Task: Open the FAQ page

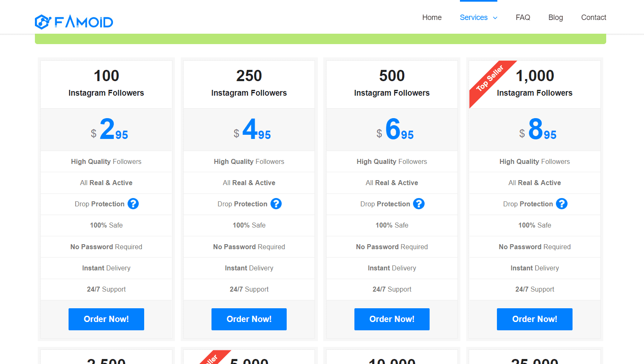Action: point(523,17)
